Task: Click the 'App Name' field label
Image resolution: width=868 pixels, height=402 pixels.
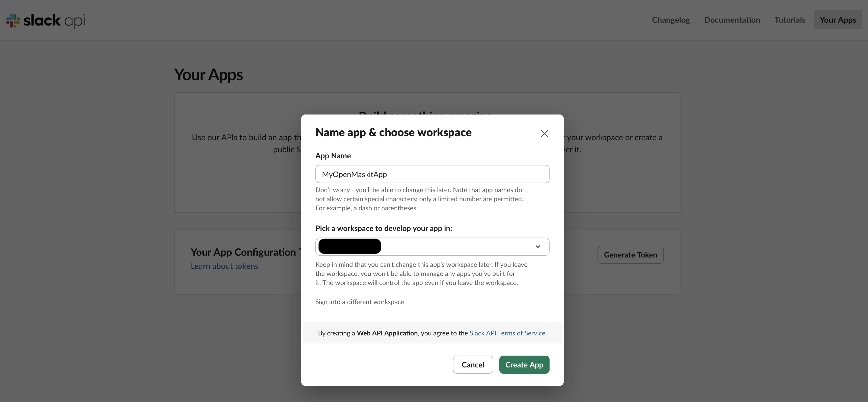Action: (x=333, y=156)
